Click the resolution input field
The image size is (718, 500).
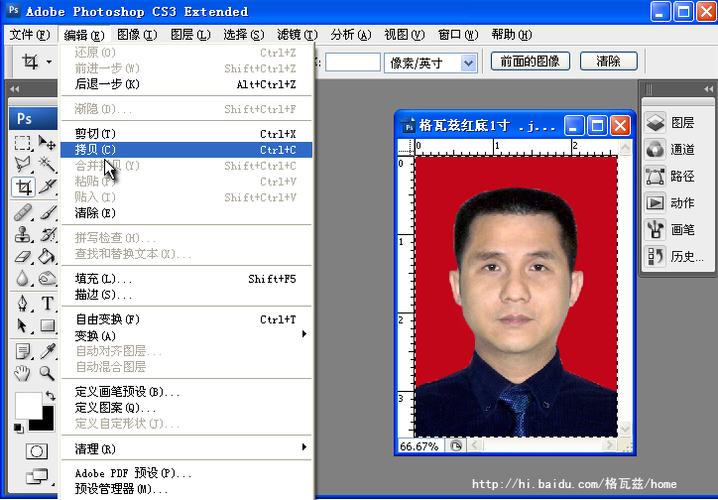tap(353, 63)
